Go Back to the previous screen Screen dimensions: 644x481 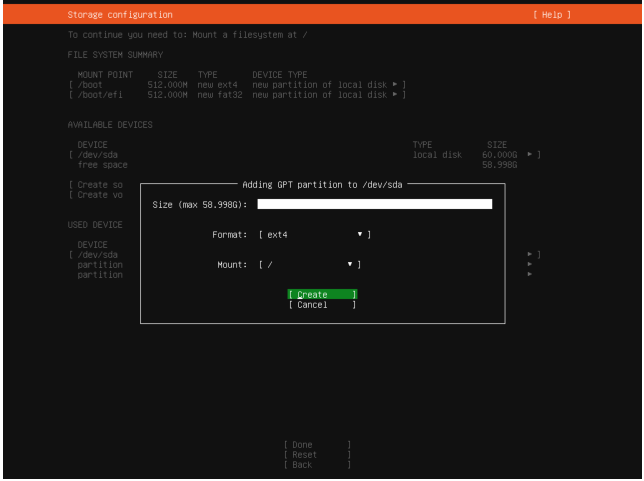318,465
